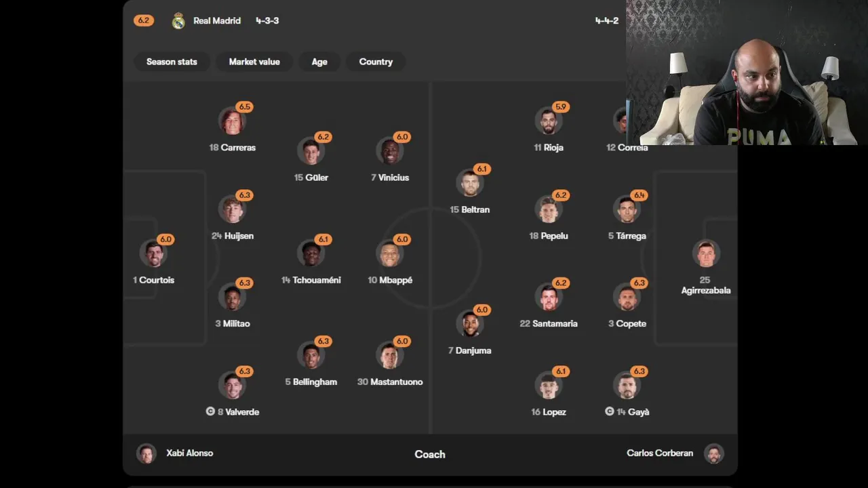Open Beltran player avatar
This screenshot has height=488, width=868.
(x=469, y=183)
